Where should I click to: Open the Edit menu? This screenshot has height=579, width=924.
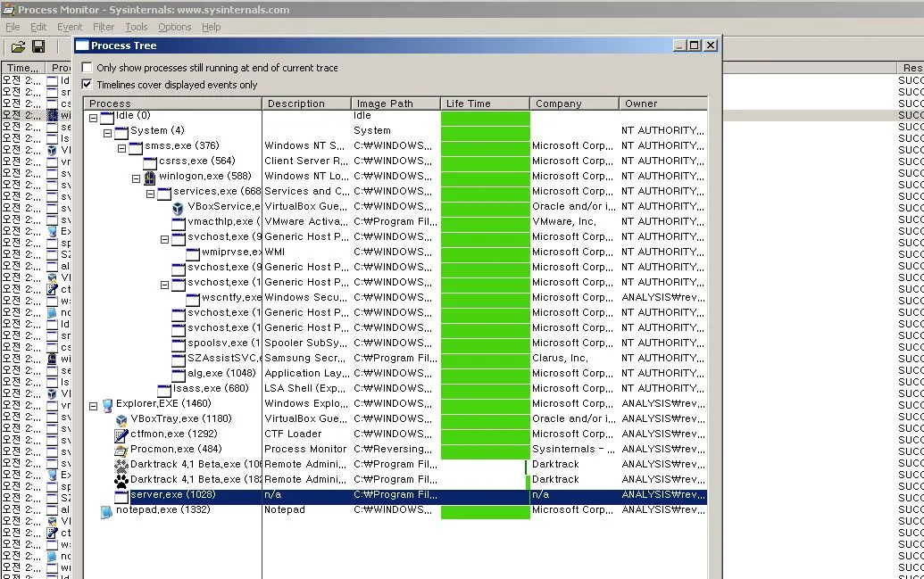point(38,27)
